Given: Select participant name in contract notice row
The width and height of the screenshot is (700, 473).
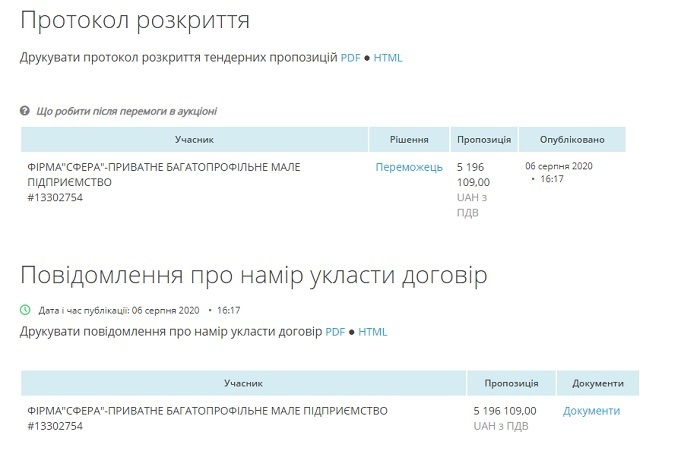Looking at the screenshot, I should point(207,411).
